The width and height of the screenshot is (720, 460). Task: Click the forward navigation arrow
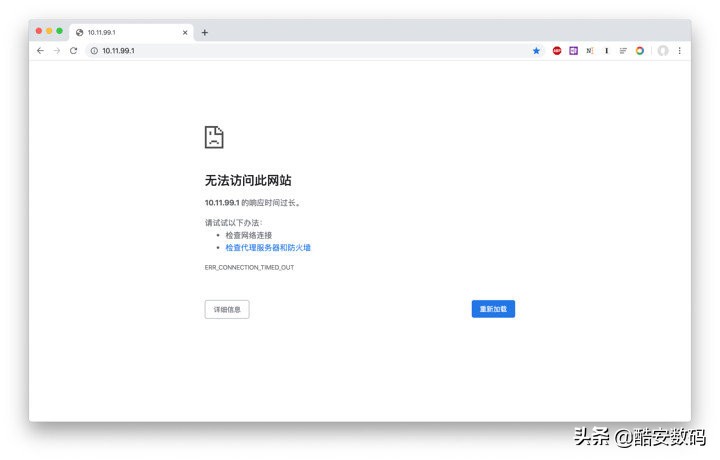(x=57, y=50)
